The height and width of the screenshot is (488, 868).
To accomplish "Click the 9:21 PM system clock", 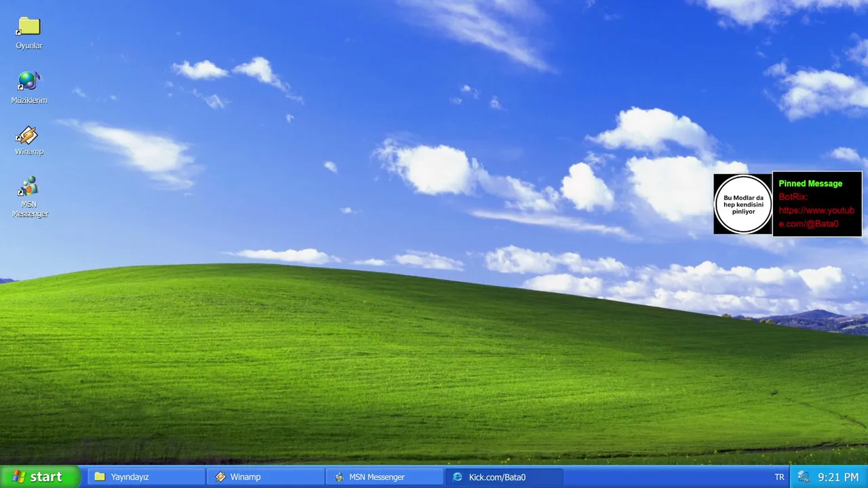I will tap(838, 477).
